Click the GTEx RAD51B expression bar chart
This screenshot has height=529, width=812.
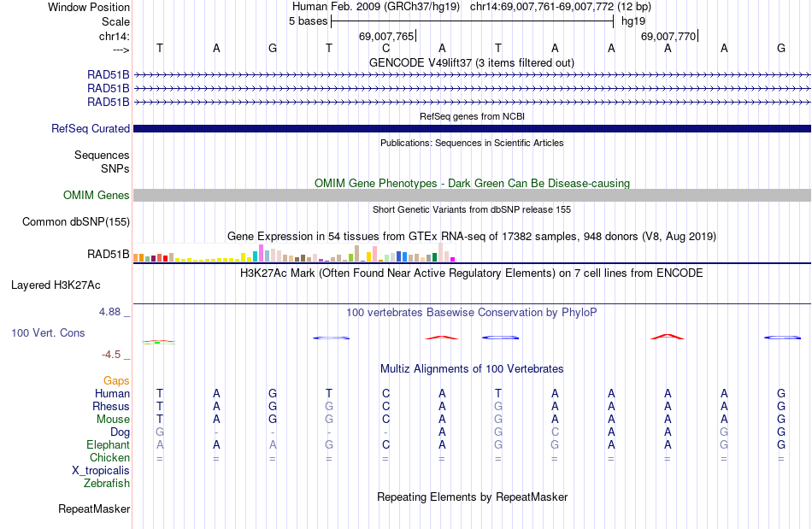click(x=294, y=253)
